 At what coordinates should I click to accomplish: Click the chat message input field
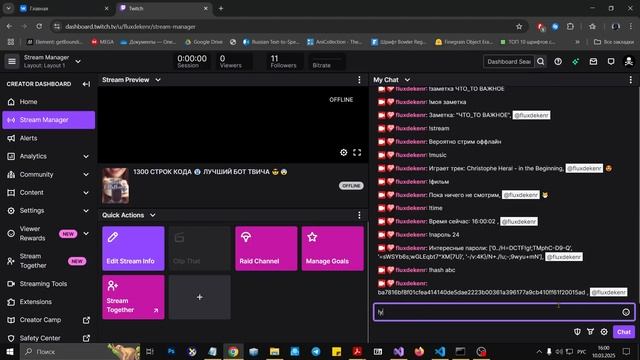pos(504,312)
